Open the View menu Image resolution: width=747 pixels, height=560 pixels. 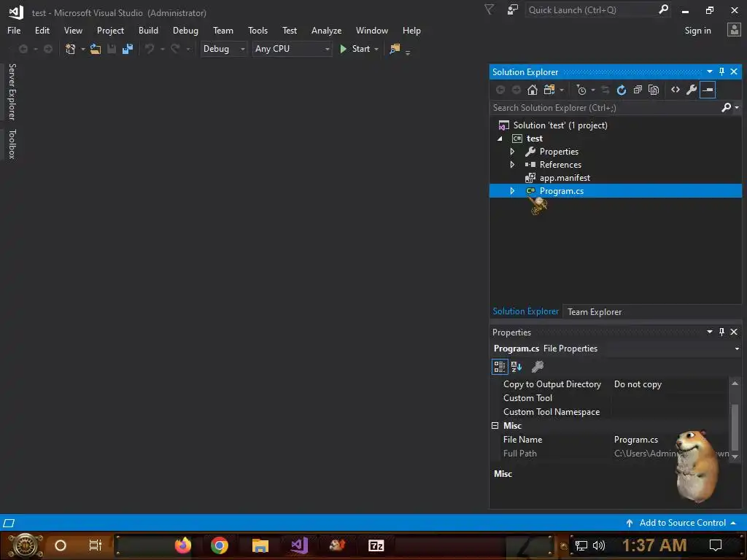point(73,31)
